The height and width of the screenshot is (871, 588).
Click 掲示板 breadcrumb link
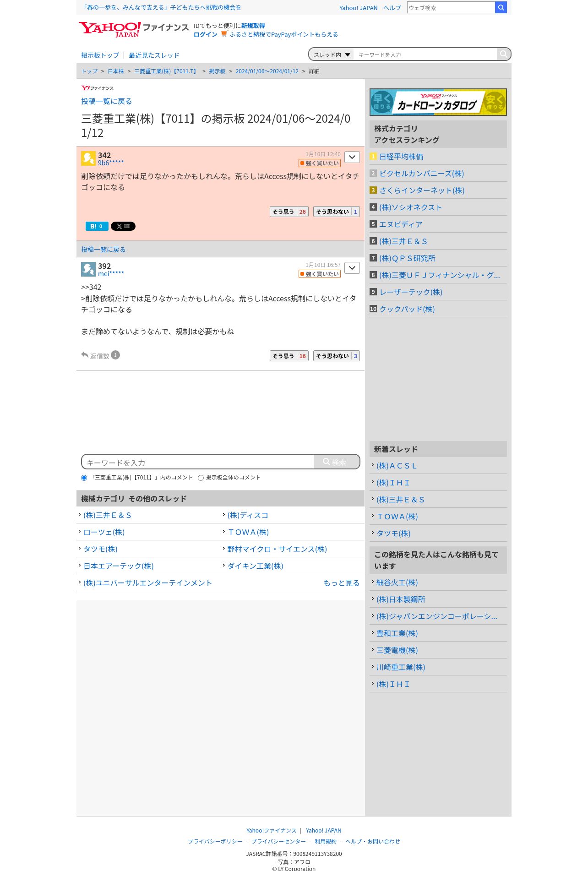[217, 71]
